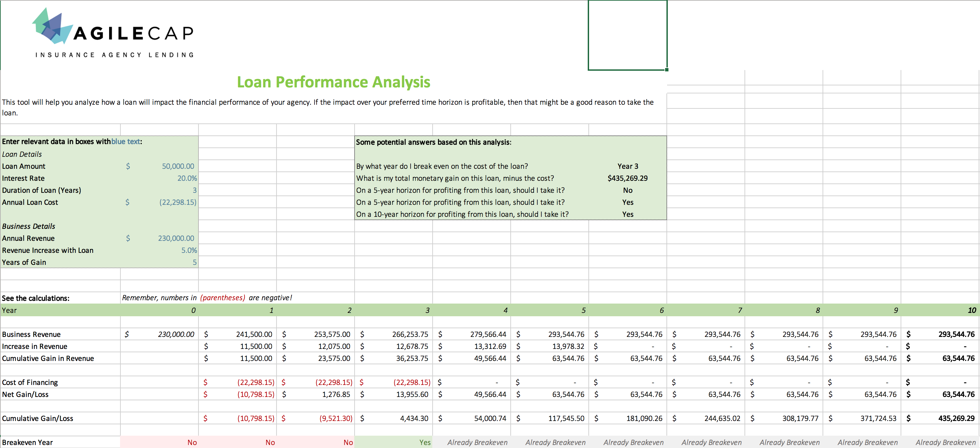Select Cumulative Gain/Loss year 8 value 308,179.77
Screen dimensions: 980x448
(x=784, y=418)
